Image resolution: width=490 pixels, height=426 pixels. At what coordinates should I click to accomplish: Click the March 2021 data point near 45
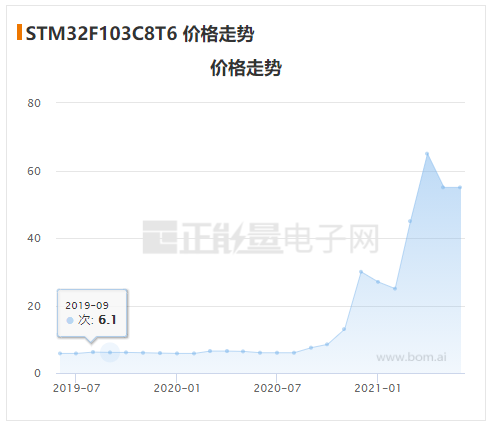[x=410, y=221]
